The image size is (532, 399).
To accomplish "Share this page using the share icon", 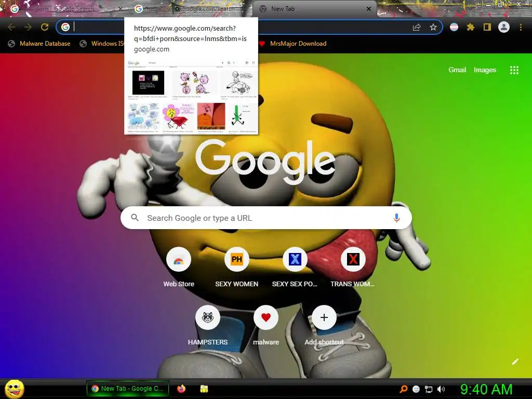I will click(417, 27).
